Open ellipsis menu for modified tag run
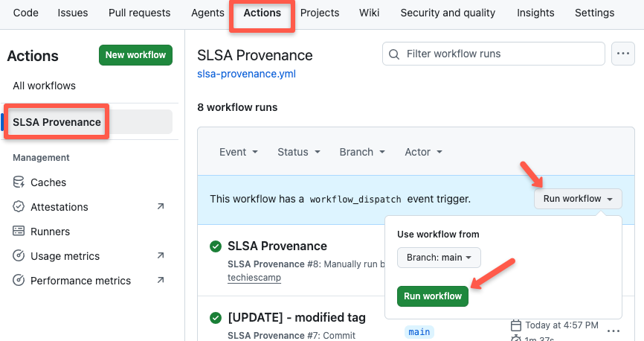The image size is (644, 341). 614,331
